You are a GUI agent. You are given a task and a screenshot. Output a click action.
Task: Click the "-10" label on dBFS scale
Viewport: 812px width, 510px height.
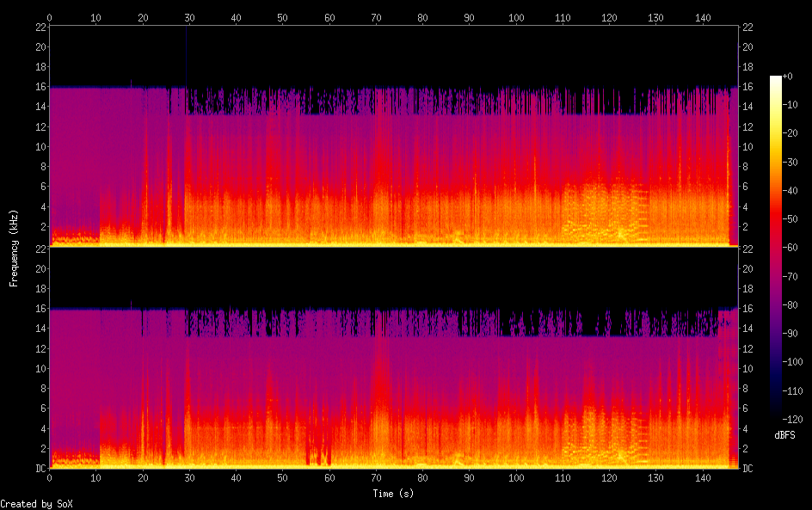coord(790,105)
